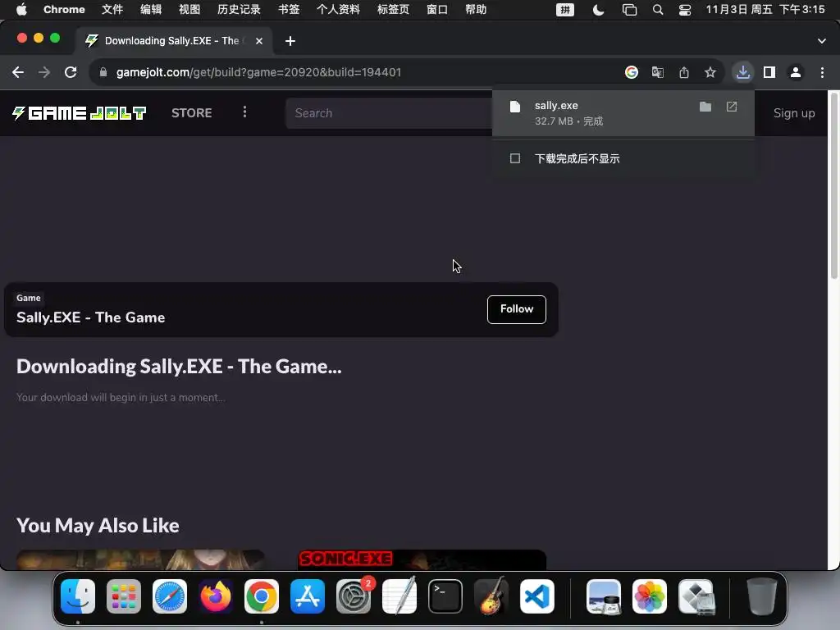Open the Chrome app menu in menu bar
840x630 pixels.
click(x=64, y=10)
